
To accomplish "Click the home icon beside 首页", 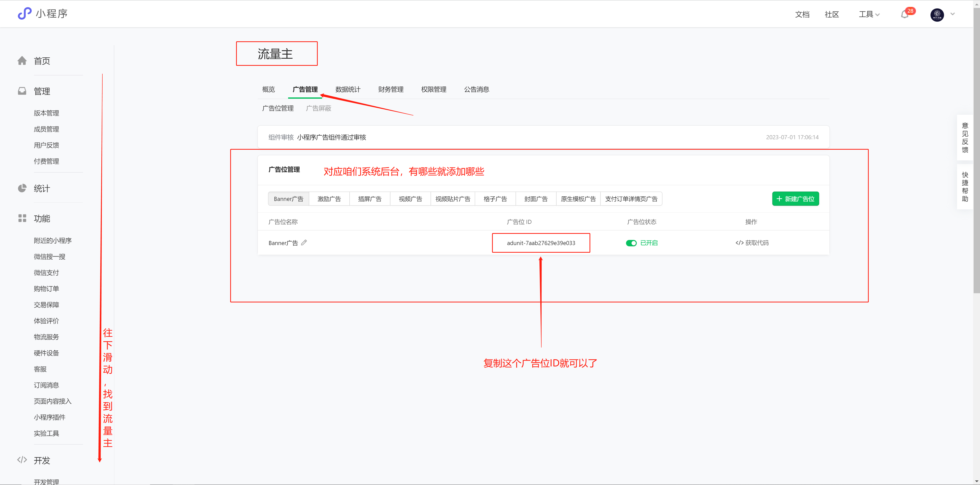I will pos(22,61).
